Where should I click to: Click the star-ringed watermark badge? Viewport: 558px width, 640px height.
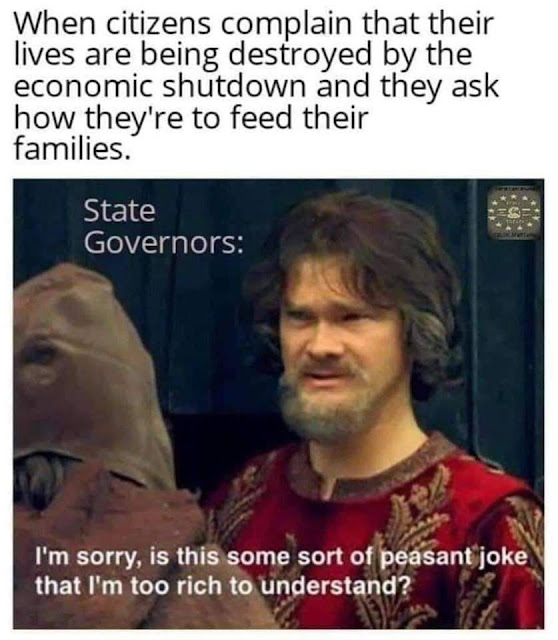pyautogui.click(x=514, y=213)
